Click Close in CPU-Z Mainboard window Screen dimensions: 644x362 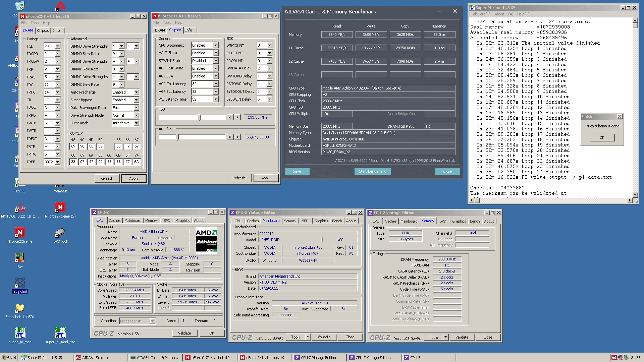point(350,337)
